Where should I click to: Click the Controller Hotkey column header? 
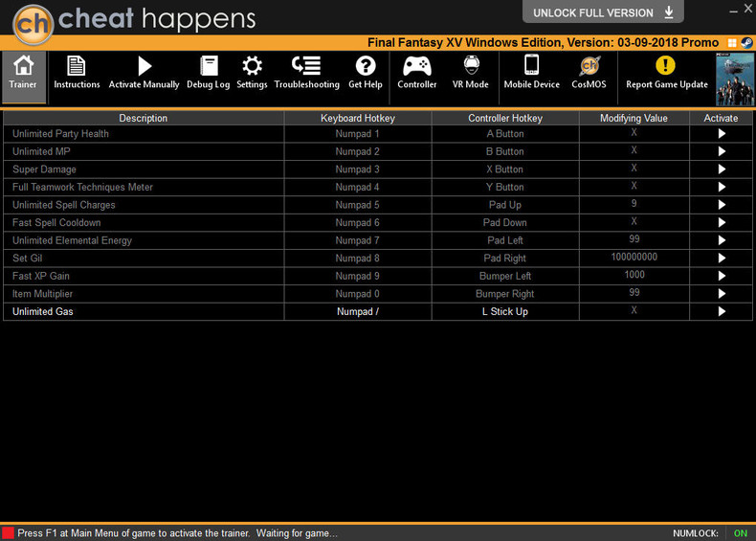(505, 118)
